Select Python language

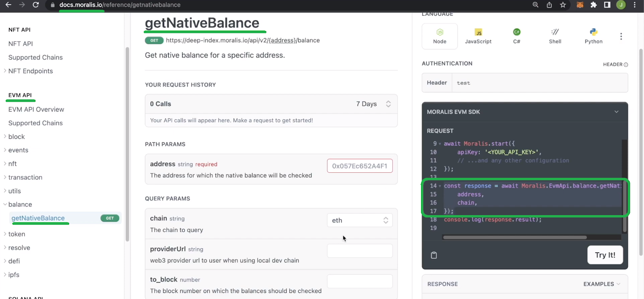594,36
